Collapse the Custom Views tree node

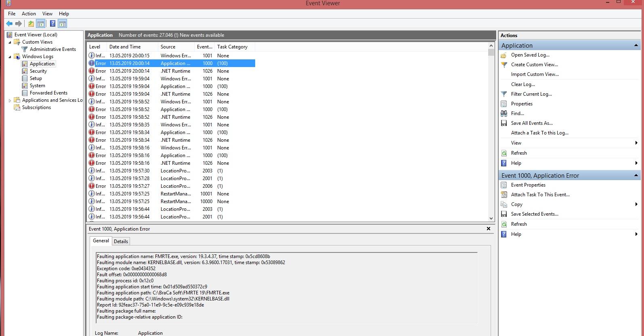tap(10, 42)
